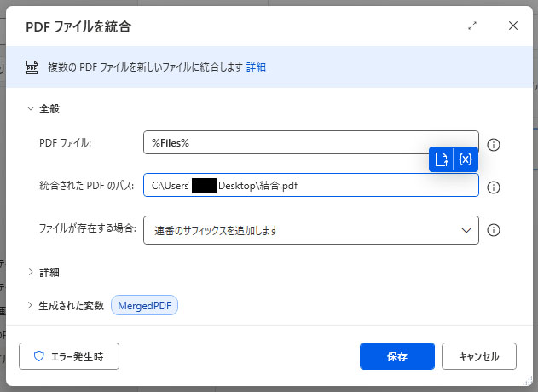Click the merged PDF path input field
Screen dimensions: 538x392
(310, 186)
